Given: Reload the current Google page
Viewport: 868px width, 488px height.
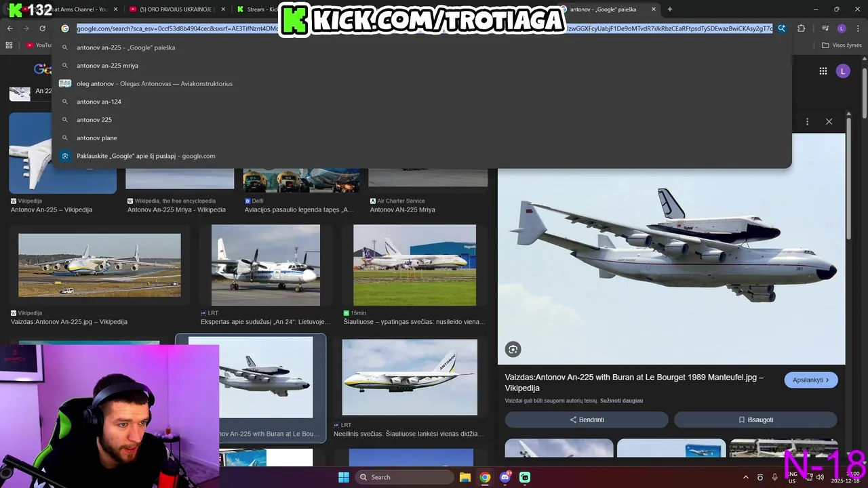Looking at the screenshot, I should pos(42,28).
